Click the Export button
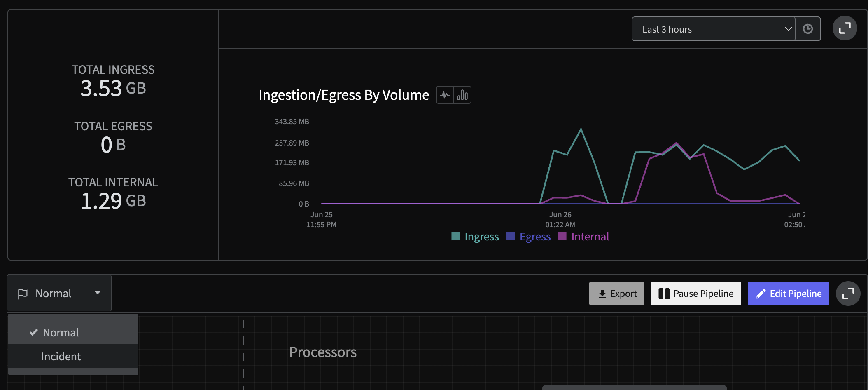The width and height of the screenshot is (868, 390). [x=616, y=294]
